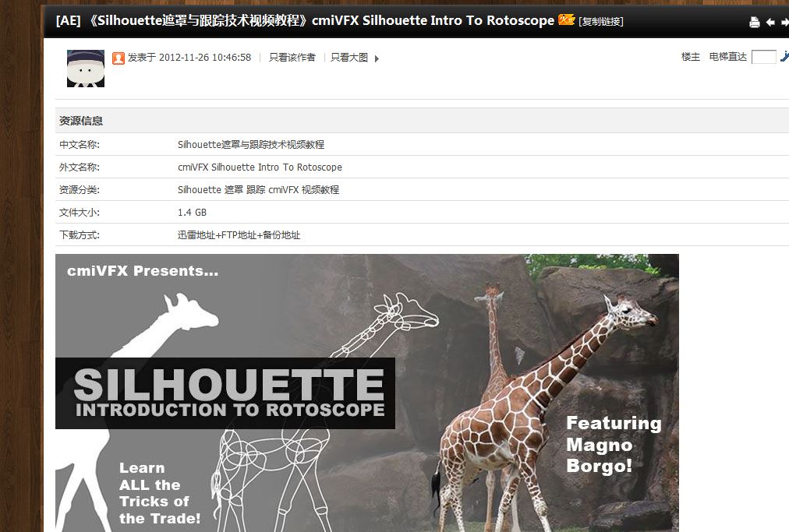Click the 下载方式 label

(x=80, y=235)
